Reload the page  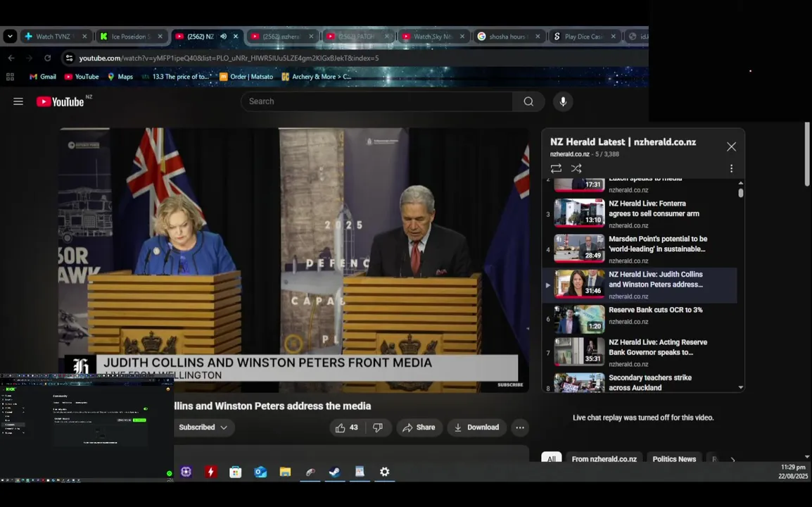click(x=48, y=58)
